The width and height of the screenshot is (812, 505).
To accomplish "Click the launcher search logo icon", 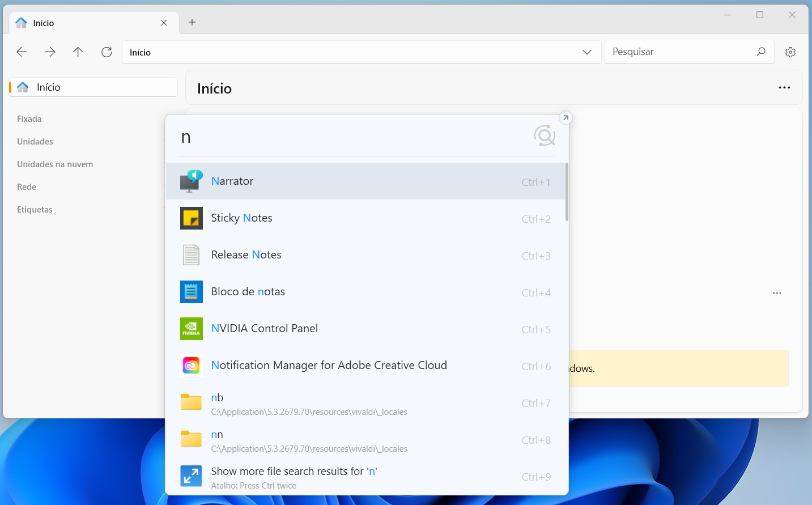I will [x=545, y=135].
